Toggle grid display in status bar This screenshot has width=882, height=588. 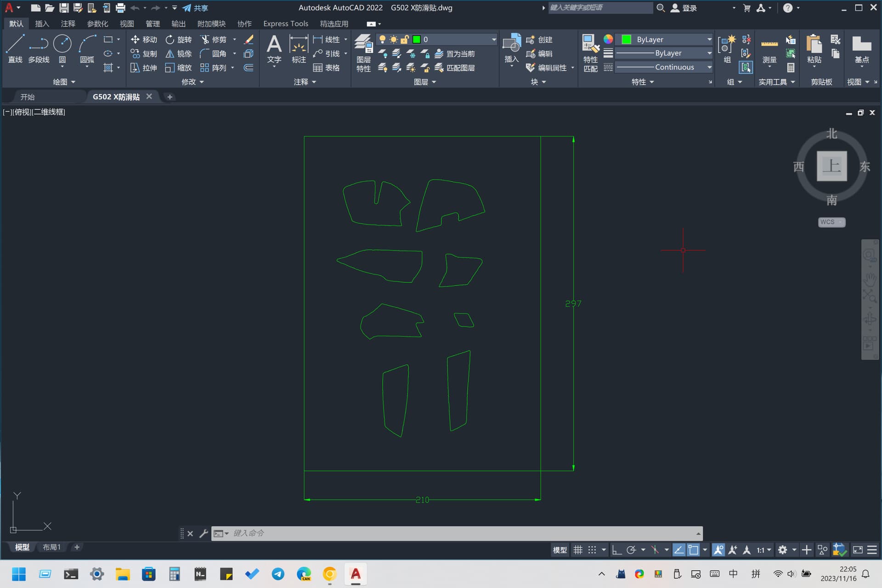tap(578, 550)
